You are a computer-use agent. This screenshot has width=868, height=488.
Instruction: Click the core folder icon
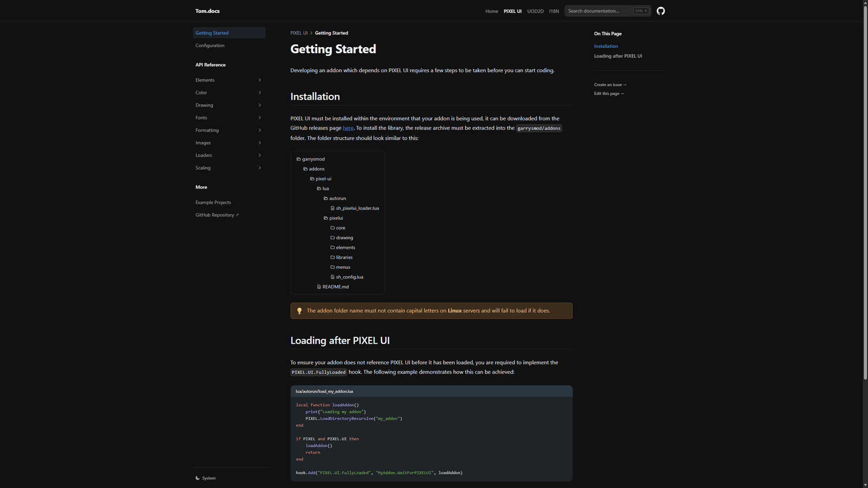click(333, 228)
